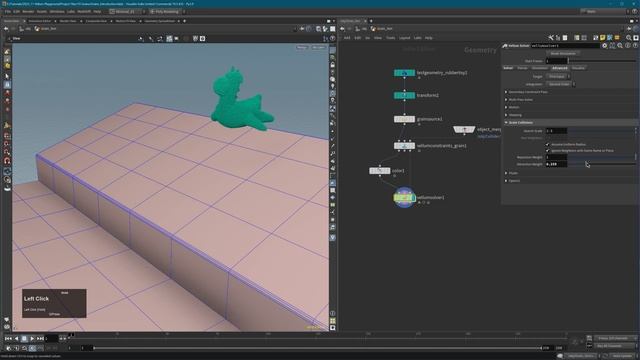Switch to the Visualize parameter tab
The image size is (640, 360).
[x=578, y=68]
